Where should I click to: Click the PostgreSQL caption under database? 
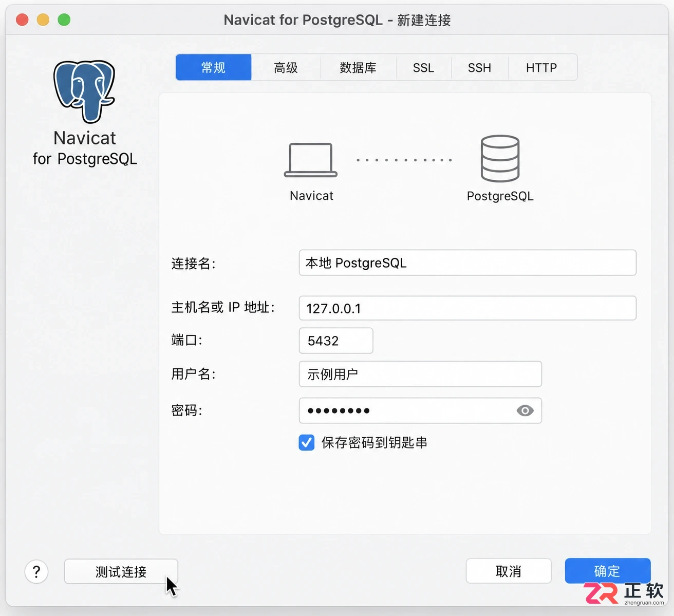pos(500,196)
